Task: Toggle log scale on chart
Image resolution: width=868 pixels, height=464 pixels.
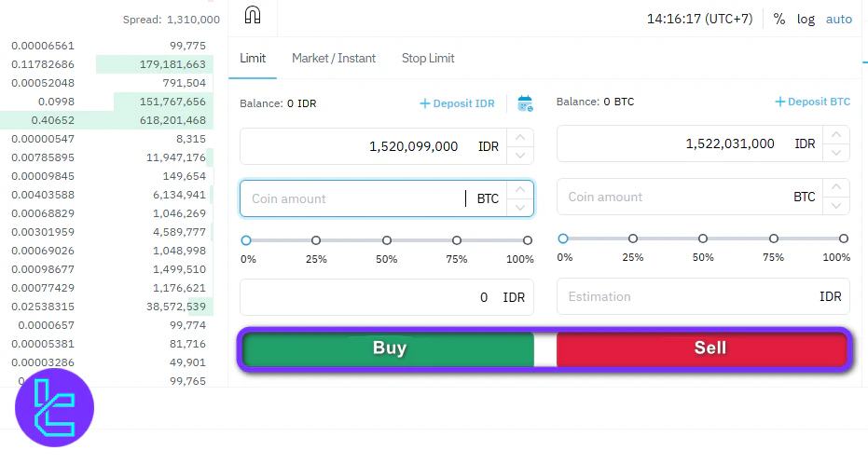Action: (806, 20)
